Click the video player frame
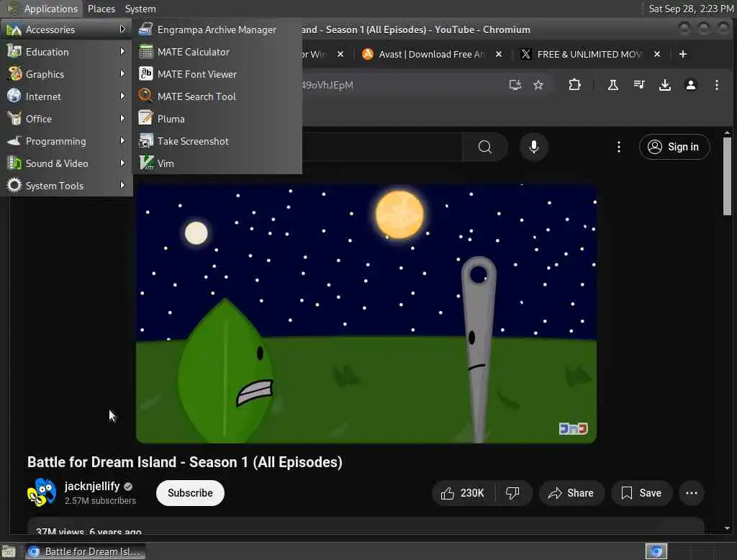Image resolution: width=737 pixels, height=560 pixels. point(366,313)
